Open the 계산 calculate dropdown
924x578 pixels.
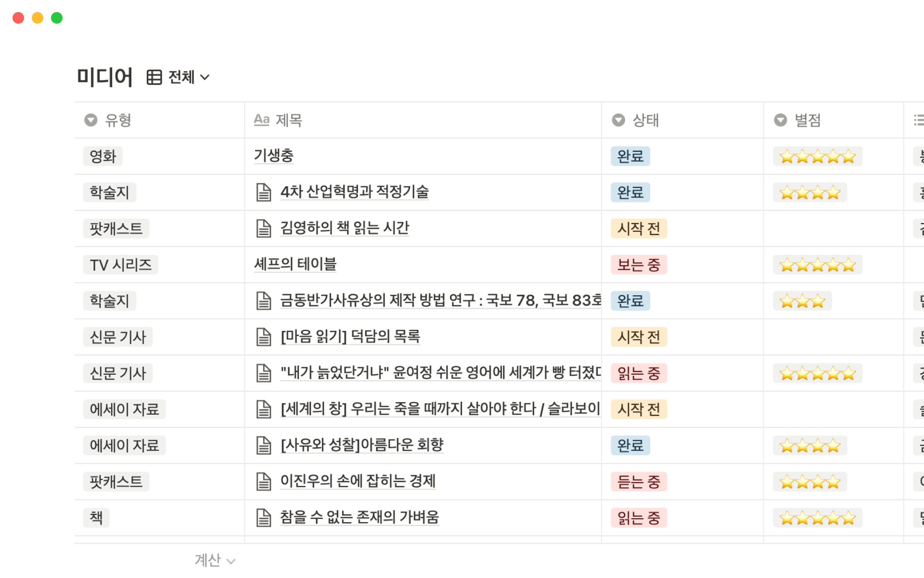tap(215, 560)
